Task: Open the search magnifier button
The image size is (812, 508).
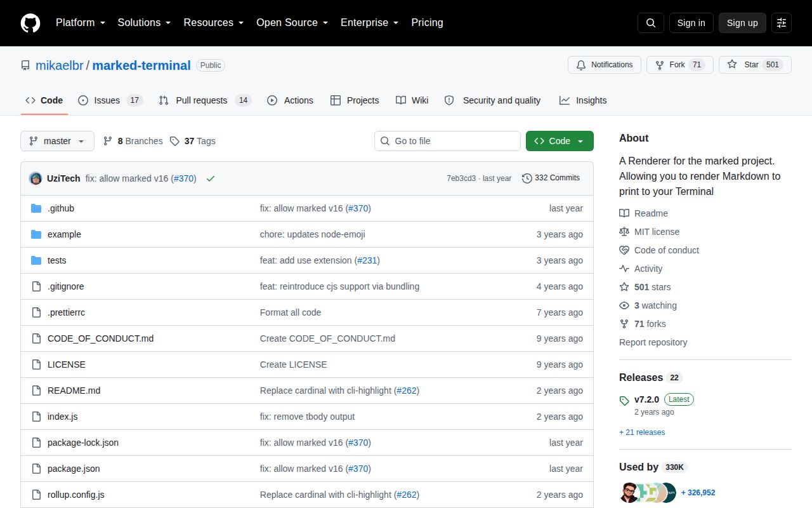Action: [651, 23]
